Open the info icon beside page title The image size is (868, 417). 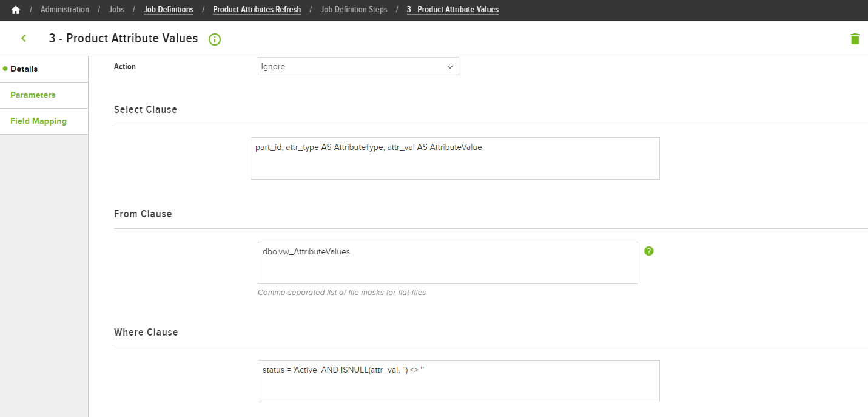(x=215, y=39)
